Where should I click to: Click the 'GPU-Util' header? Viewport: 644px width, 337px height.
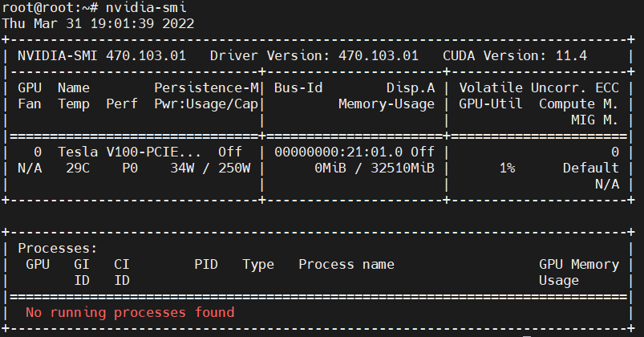491,104
